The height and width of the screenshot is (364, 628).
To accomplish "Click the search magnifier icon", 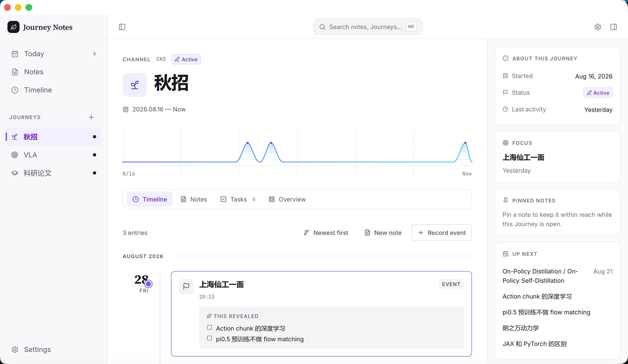I will pyautogui.click(x=322, y=27).
